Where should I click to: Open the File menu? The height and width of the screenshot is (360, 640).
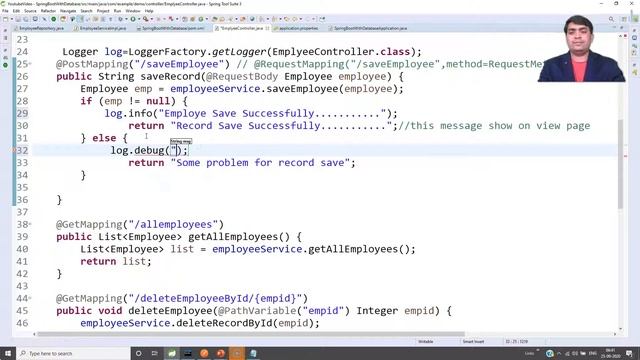pyautogui.click(x=5, y=11)
